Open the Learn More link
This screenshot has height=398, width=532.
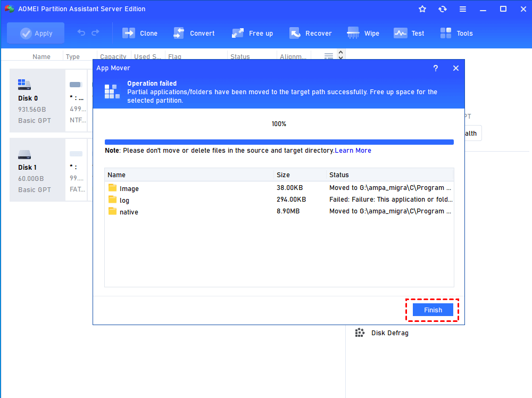tap(353, 150)
